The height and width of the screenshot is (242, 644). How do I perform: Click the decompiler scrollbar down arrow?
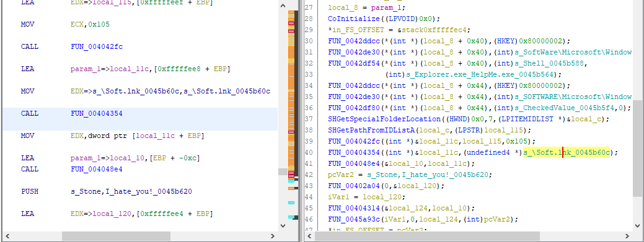(x=637, y=225)
